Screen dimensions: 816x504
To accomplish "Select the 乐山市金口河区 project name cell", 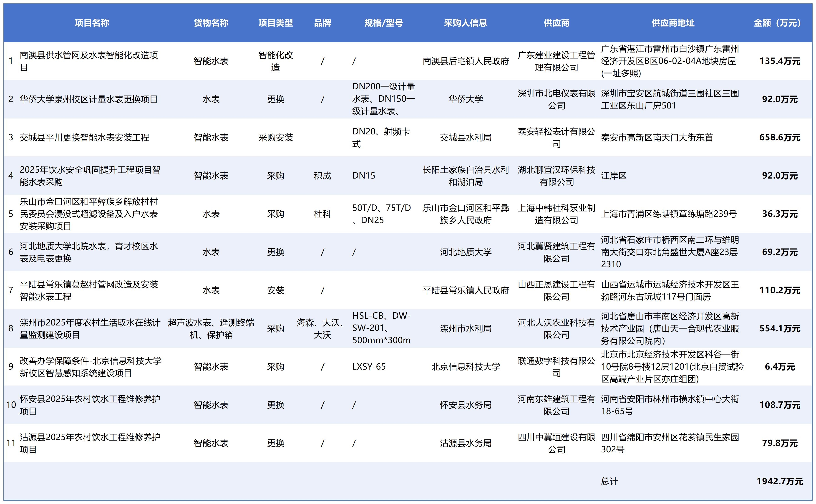I will [x=89, y=214].
